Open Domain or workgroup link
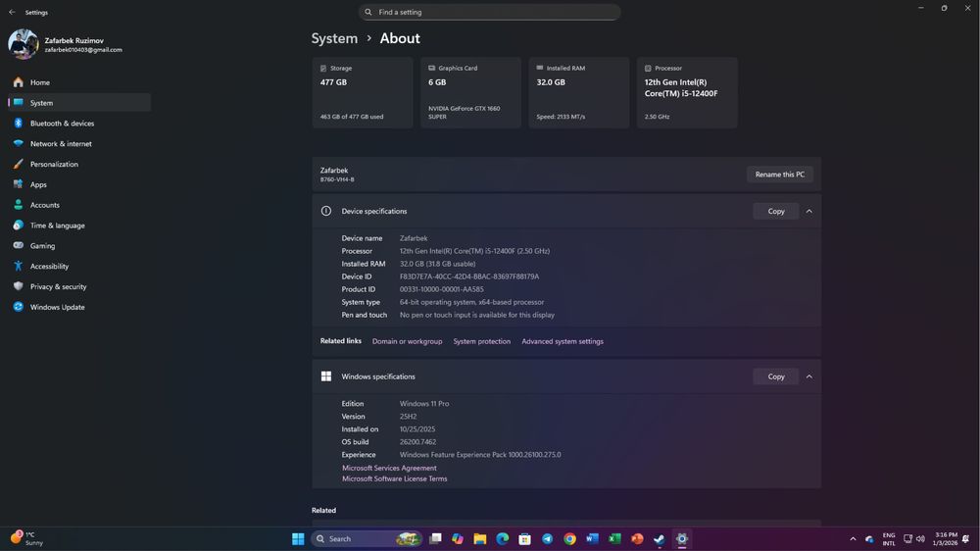The image size is (980, 551). [407, 341]
